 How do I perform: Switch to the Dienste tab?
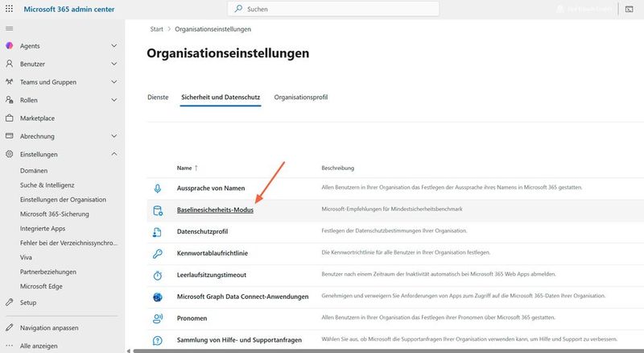(x=158, y=97)
